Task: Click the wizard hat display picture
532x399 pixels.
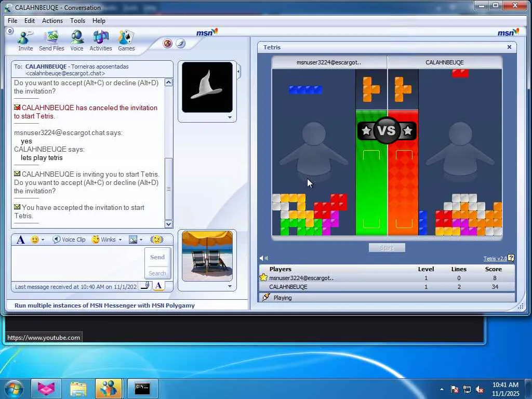Action: click(x=207, y=87)
